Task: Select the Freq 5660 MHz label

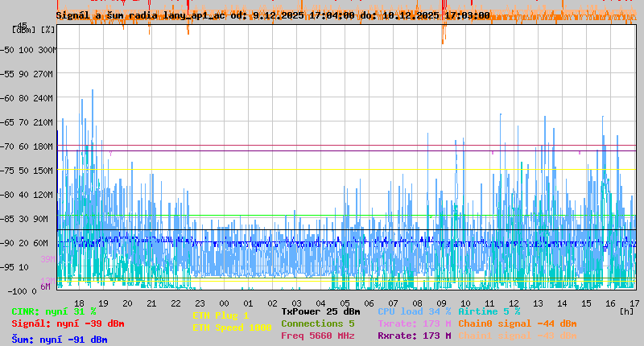Action: 317,336
